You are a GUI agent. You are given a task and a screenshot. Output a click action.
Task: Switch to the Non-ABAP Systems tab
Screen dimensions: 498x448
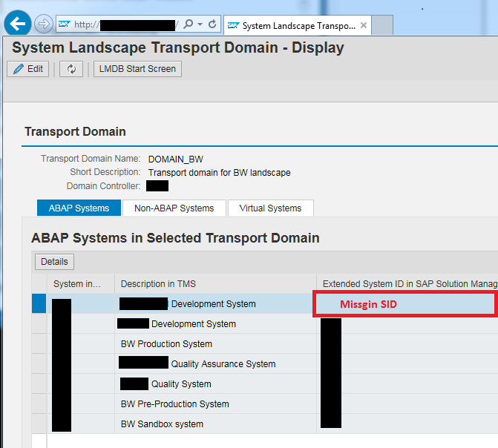[174, 208]
